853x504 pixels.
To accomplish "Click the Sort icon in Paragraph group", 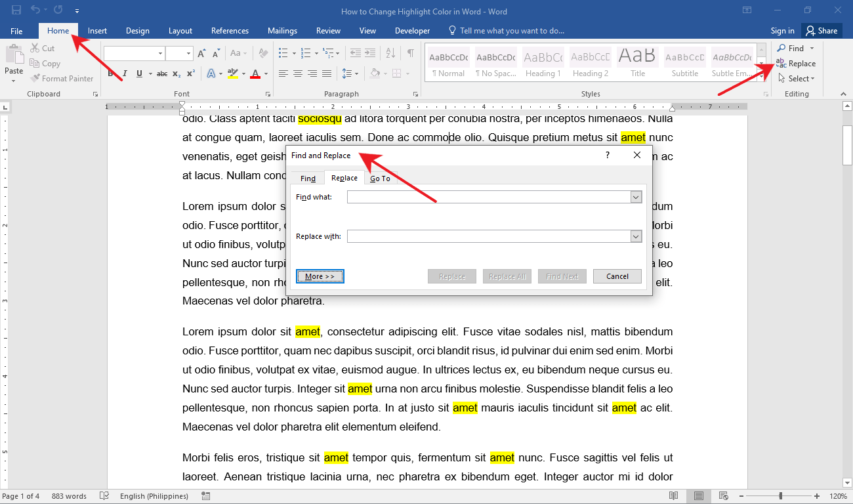I will pyautogui.click(x=390, y=53).
